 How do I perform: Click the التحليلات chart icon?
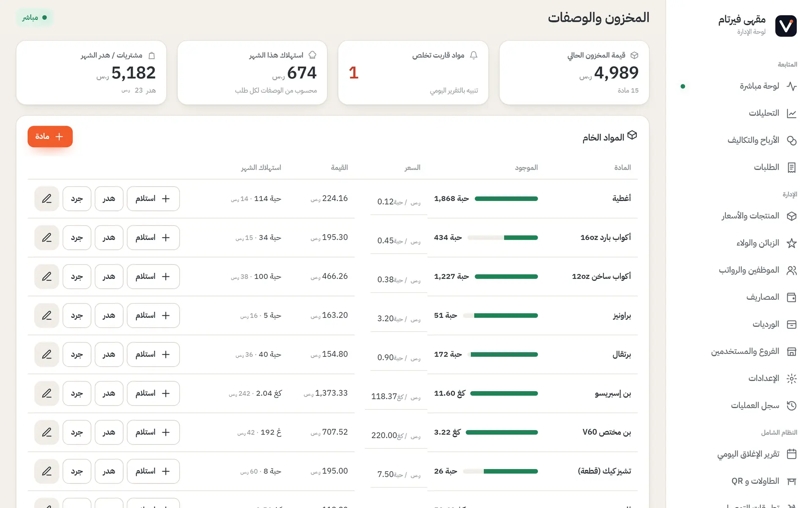[x=792, y=113]
